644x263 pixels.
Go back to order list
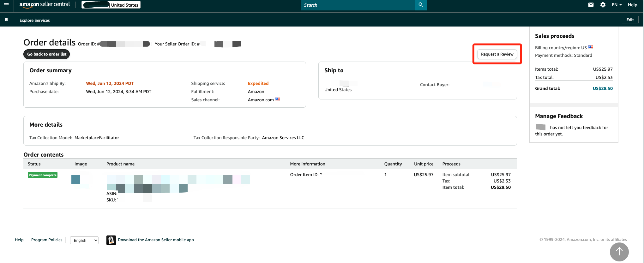coord(47,54)
